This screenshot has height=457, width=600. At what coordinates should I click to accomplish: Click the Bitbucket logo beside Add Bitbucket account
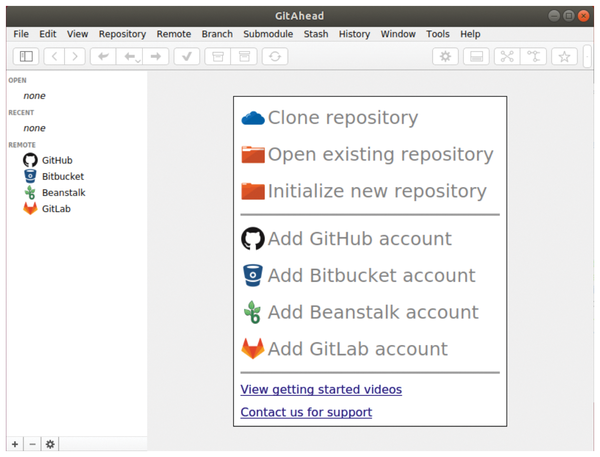pos(253,275)
